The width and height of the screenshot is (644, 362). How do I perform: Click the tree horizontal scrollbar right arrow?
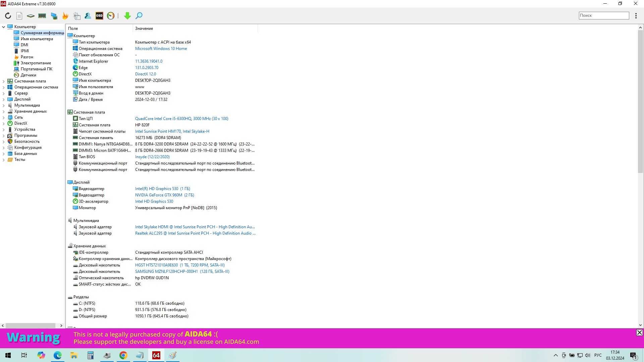(61, 325)
